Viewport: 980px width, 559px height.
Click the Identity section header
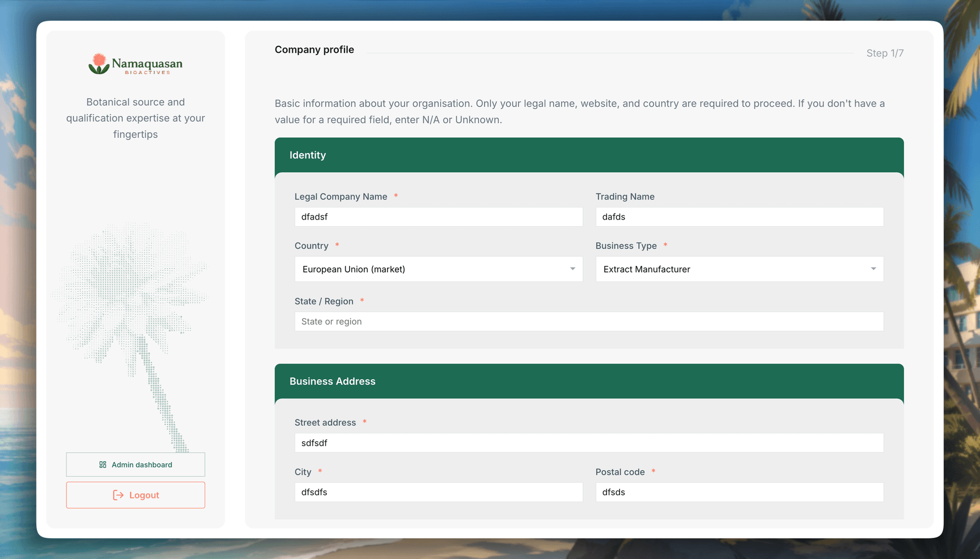click(589, 155)
